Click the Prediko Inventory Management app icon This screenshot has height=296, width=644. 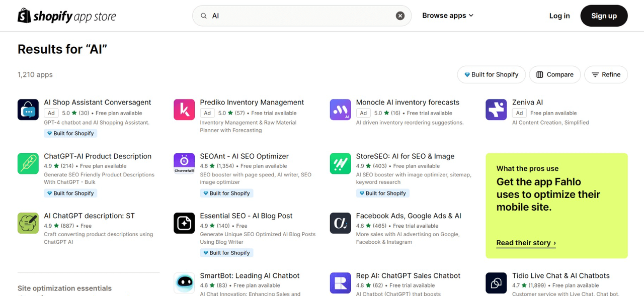184,110
